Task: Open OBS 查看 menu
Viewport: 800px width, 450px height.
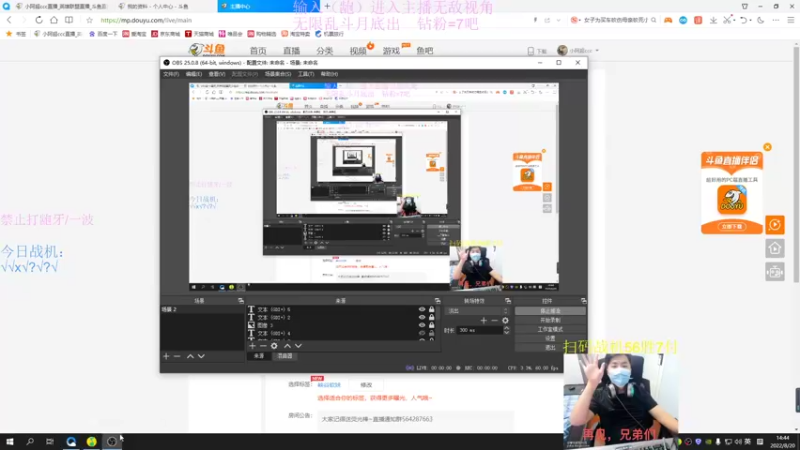Action: [216, 74]
